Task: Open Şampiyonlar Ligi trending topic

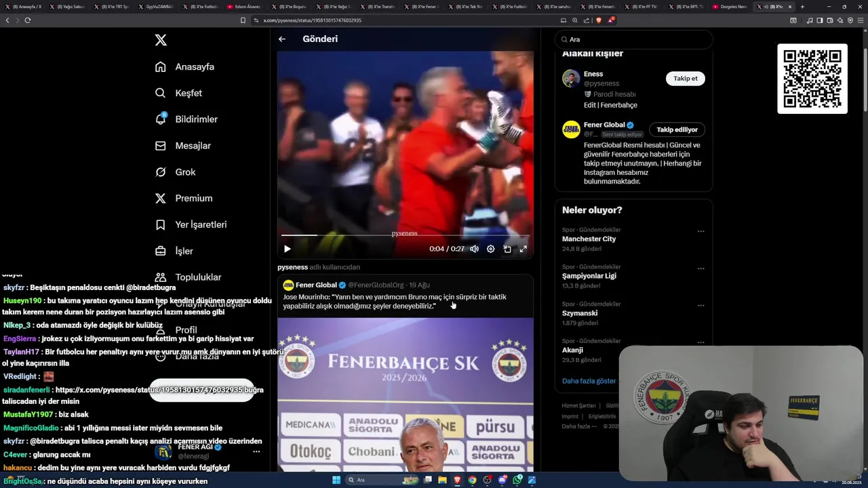Action: (589, 276)
